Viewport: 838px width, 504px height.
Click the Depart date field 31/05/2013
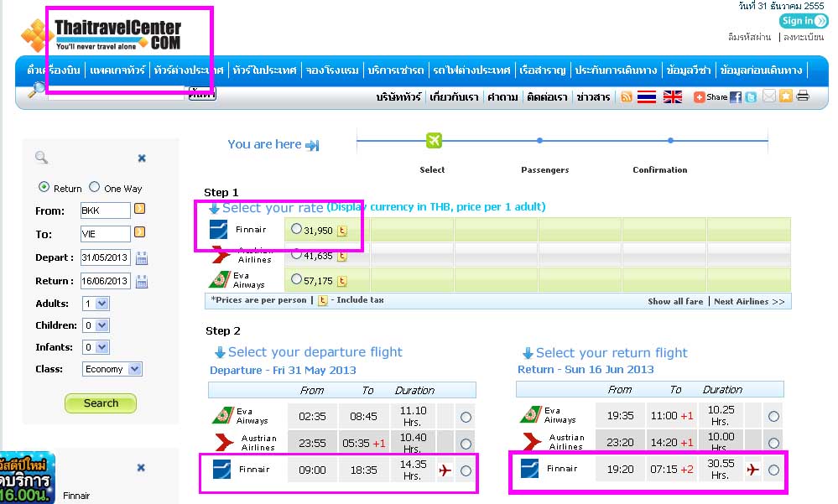pos(106,257)
